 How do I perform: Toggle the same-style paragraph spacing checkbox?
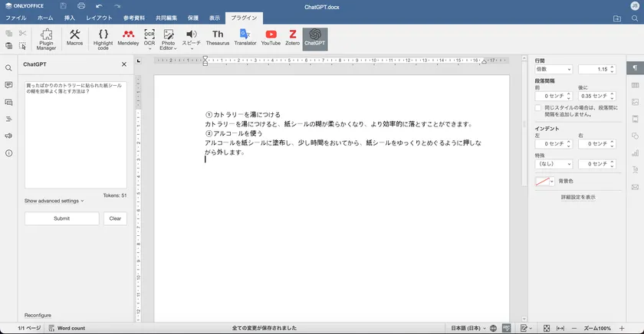[538, 108]
